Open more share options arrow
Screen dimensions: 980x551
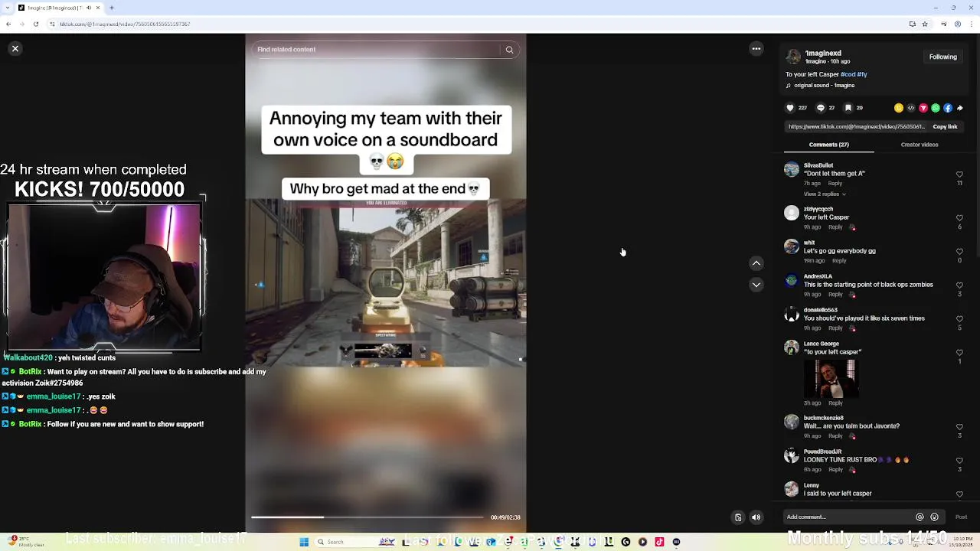pos(960,108)
